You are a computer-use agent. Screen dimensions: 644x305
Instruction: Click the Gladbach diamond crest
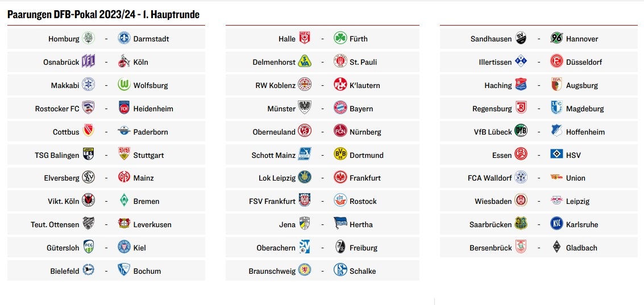pos(556,248)
